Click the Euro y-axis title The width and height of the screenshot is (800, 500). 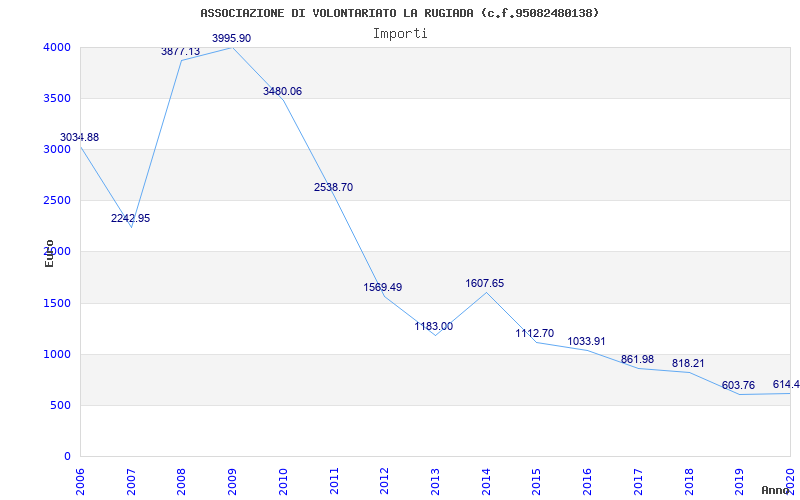tap(49, 253)
